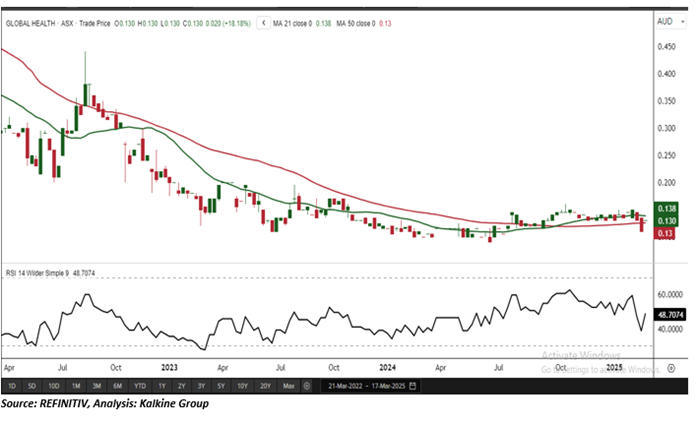Click the RSI 14 Wilder Simple label
Screen dimensions: 698x424
(37, 273)
